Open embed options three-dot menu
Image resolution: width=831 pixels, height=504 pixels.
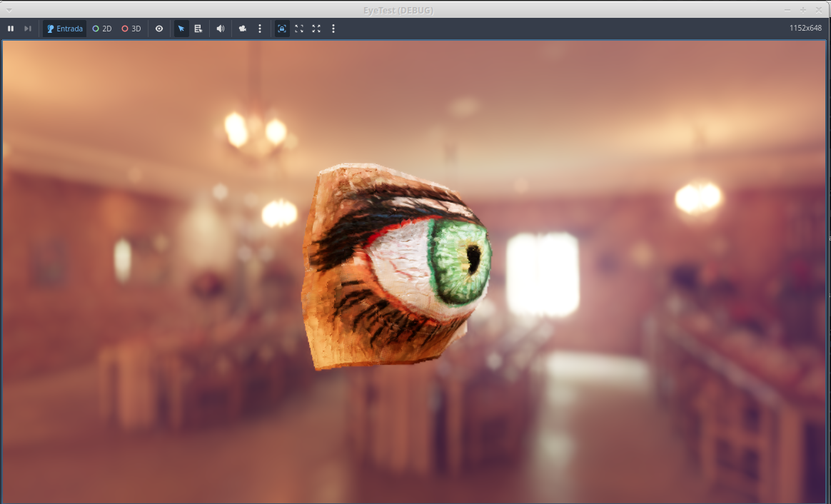tap(333, 29)
